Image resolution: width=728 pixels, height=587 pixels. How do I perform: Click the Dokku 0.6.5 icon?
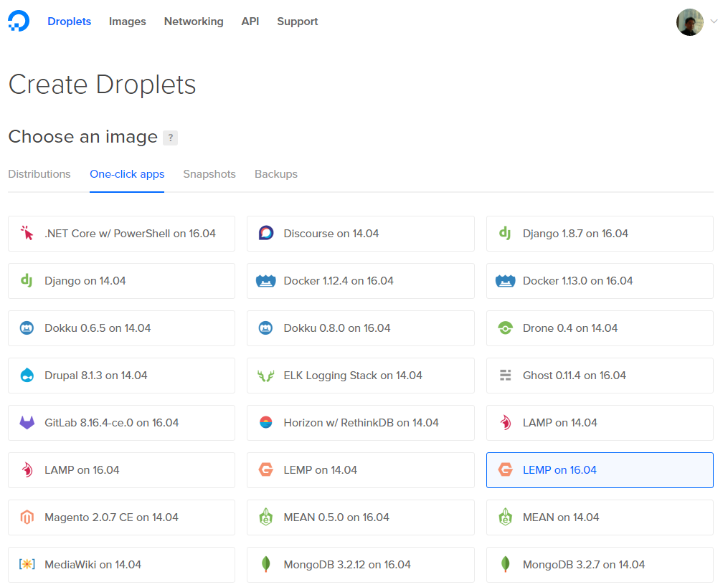pos(27,328)
